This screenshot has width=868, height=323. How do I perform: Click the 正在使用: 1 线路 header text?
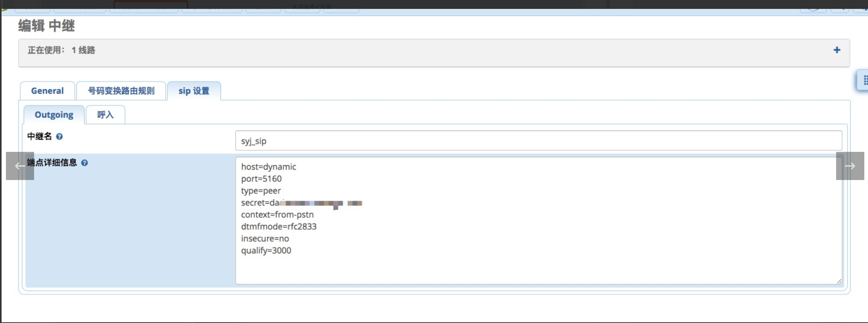62,50
